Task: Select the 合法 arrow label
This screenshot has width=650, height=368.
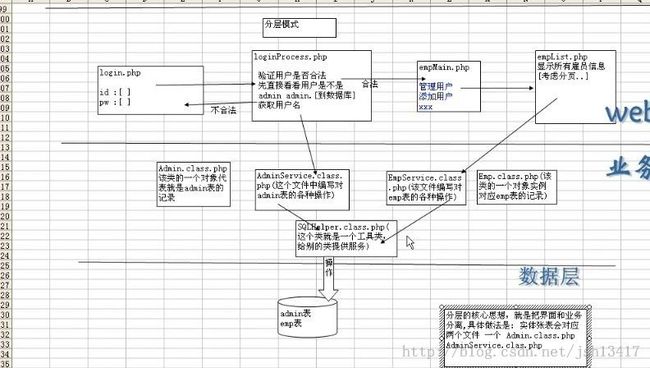Action: tap(370, 84)
